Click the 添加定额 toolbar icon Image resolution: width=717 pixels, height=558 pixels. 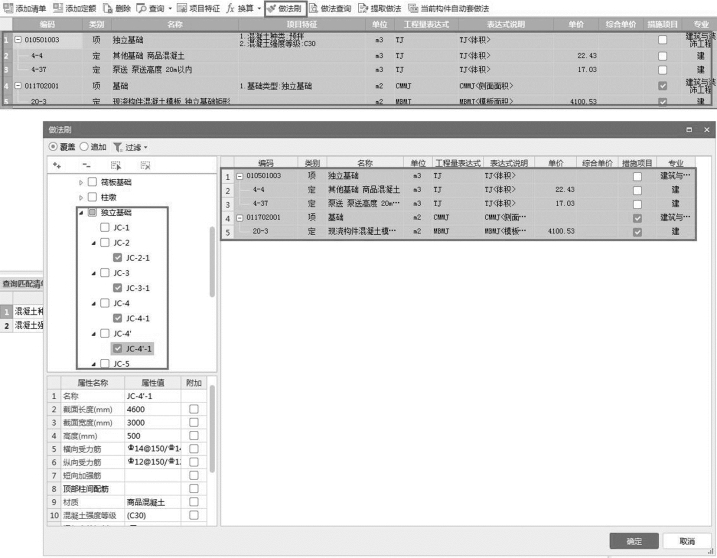click(x=58, y=8)
